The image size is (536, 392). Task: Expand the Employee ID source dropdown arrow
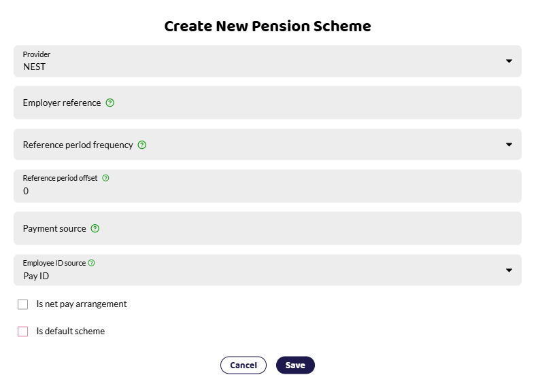click(509, 270)
